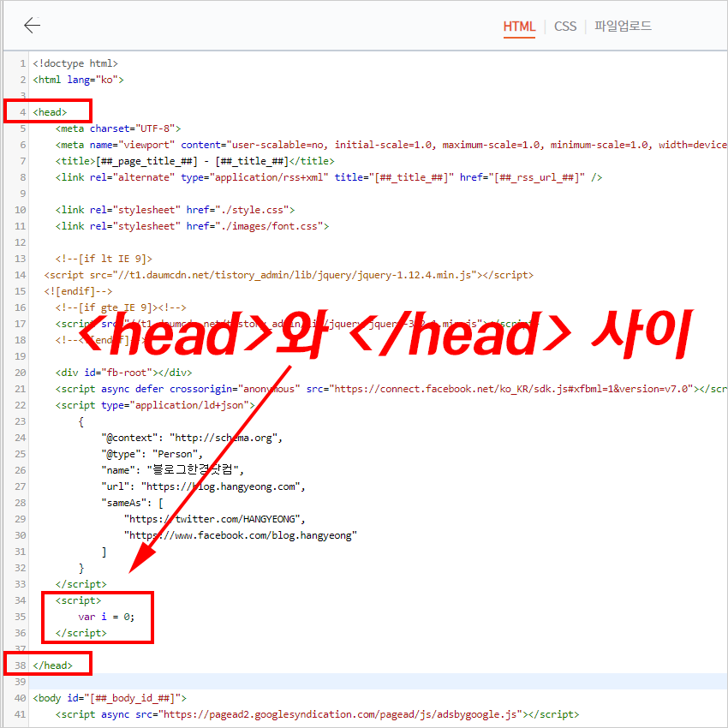Click the jquery-1.12.4.min.js script line

[x=289, y=275]
